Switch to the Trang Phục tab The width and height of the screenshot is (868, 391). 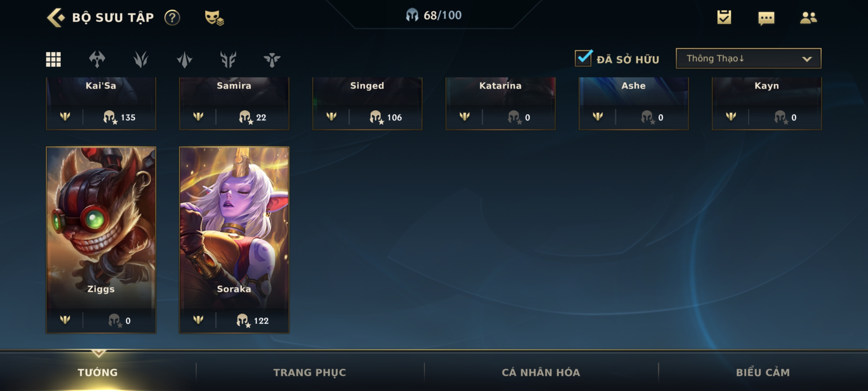point(310,372)
